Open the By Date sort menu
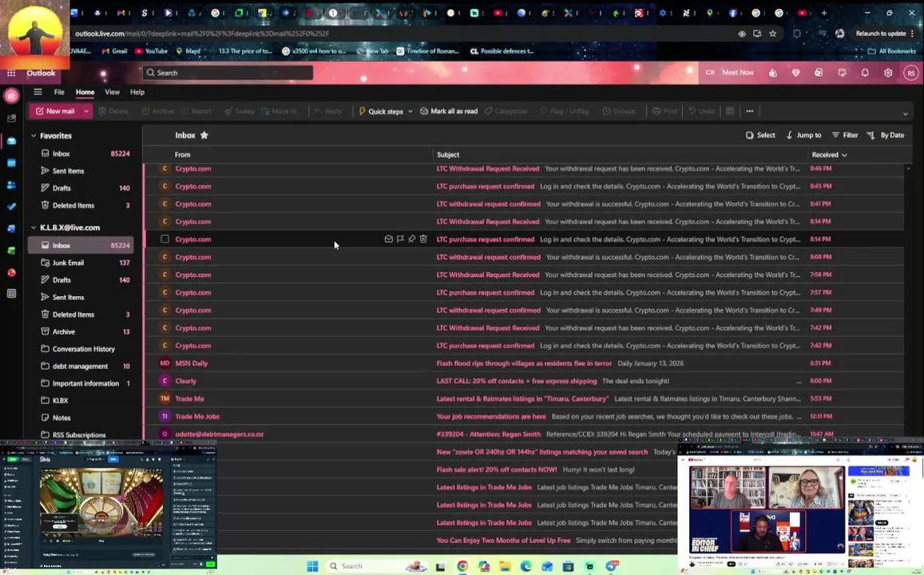 pos(885,135)
